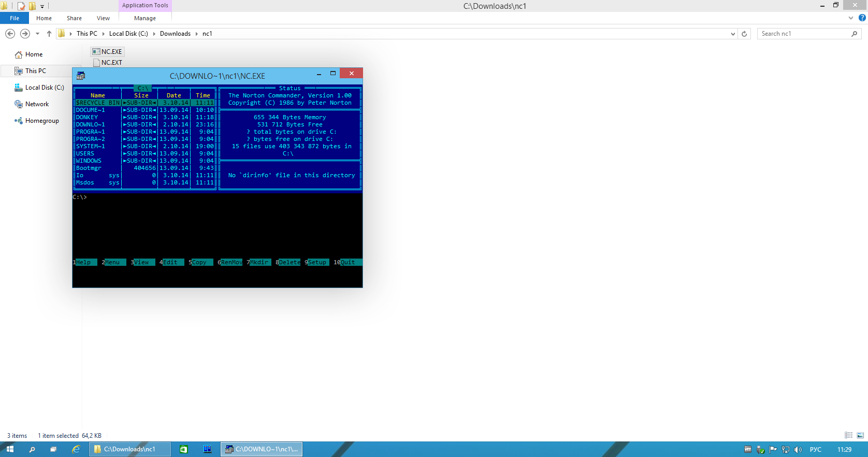Screen dimensions: 868x457
Task: Click Downloads in the address breadcrumb
Action: coord(175,34)
